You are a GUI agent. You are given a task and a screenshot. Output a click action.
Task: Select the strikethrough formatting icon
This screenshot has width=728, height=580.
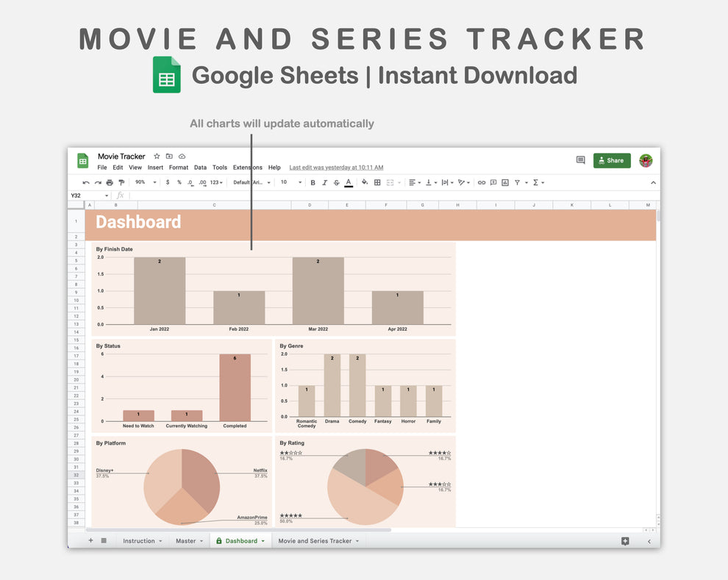tap(336, 182)
